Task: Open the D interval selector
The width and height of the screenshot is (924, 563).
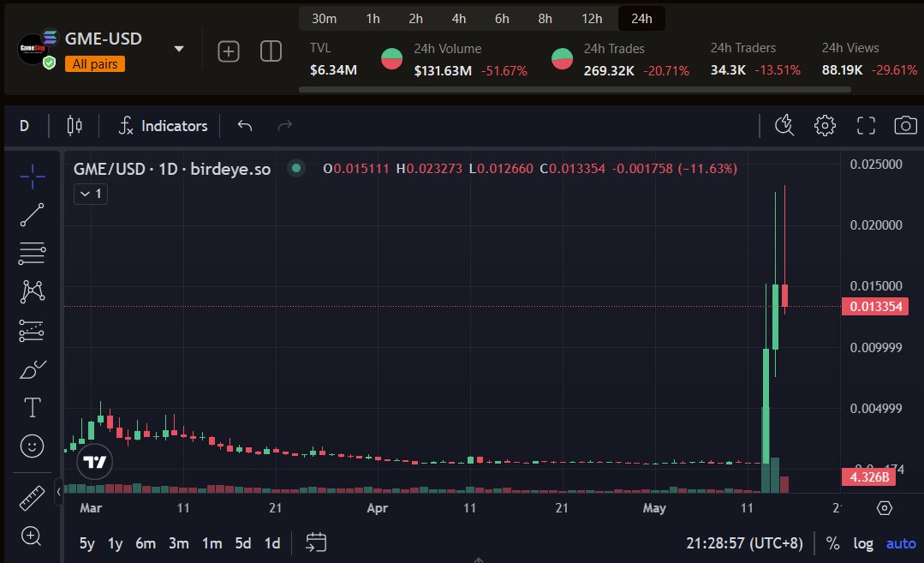Action: (x=24, y=126)
